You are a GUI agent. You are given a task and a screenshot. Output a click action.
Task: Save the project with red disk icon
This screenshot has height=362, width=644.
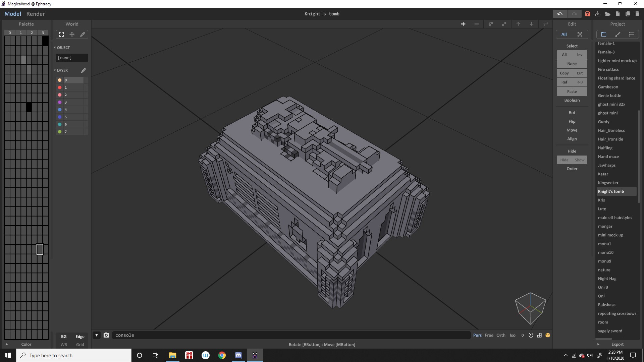coord(588,14)
